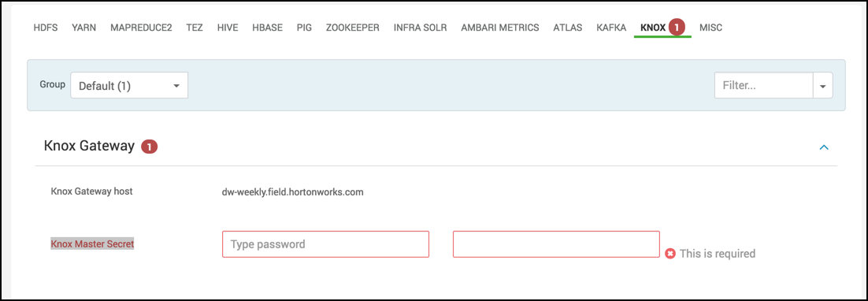Select the INFRA SOLR tab
The height and width of the screenshot is (301, 868).
pos(420,28)
